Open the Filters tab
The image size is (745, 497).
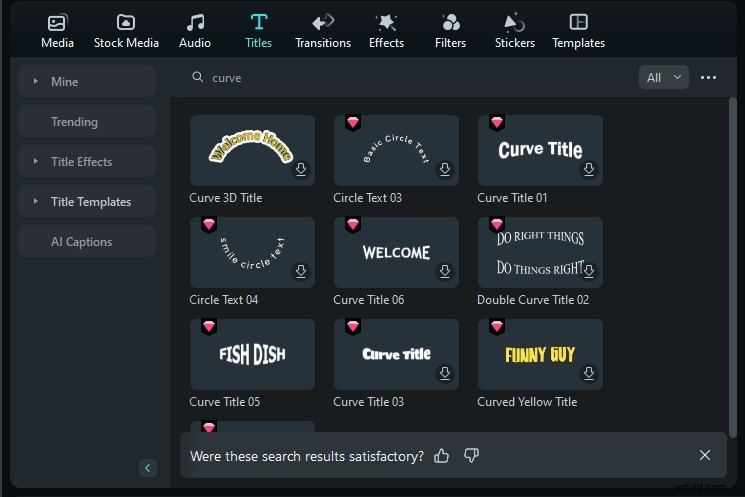tap(450, 30)
